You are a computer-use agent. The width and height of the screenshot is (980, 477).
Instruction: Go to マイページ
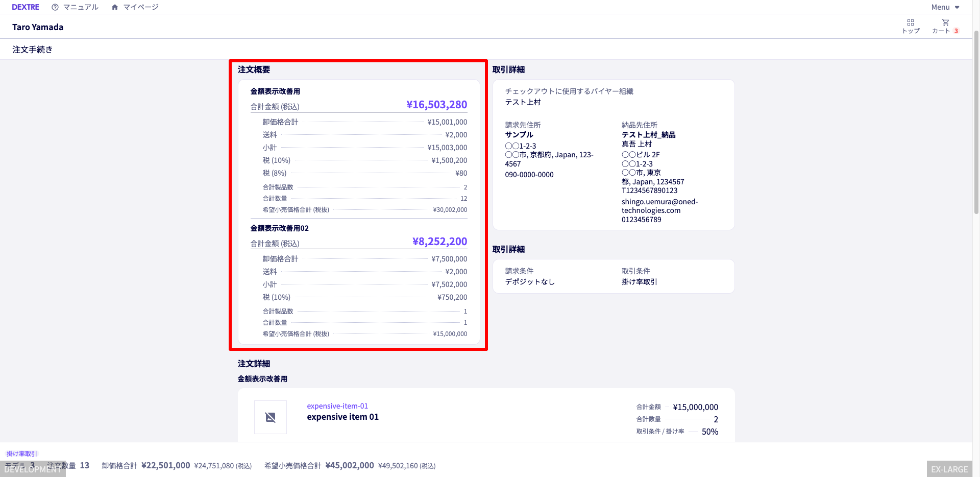coord(141,7)
